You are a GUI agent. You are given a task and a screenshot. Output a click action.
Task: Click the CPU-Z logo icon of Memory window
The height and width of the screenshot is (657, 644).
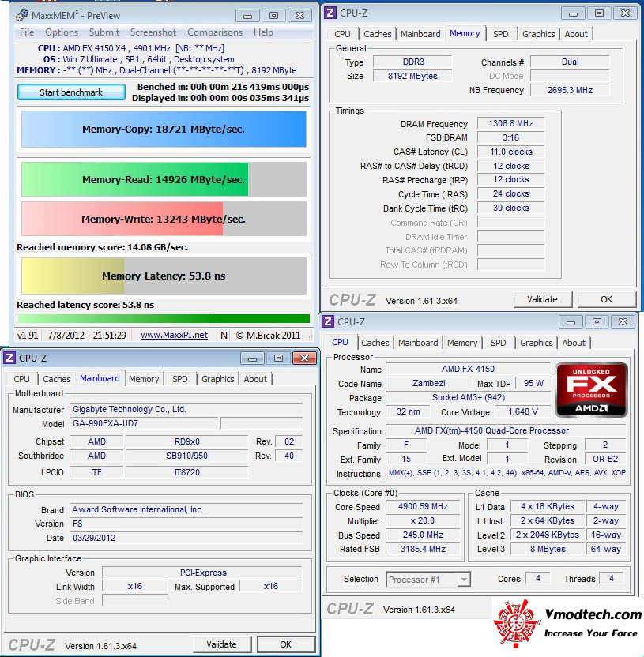pos(330,13)
